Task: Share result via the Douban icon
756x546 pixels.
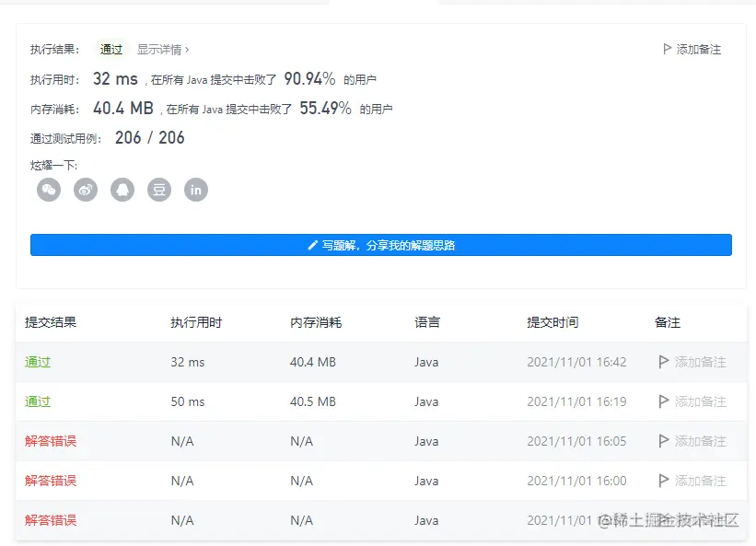Action: (159, 190)
